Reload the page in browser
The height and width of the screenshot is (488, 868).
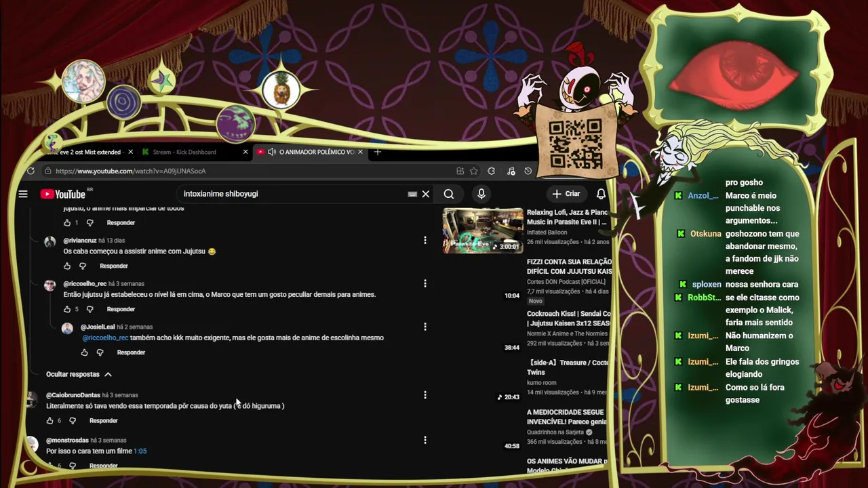coord(31,171)
